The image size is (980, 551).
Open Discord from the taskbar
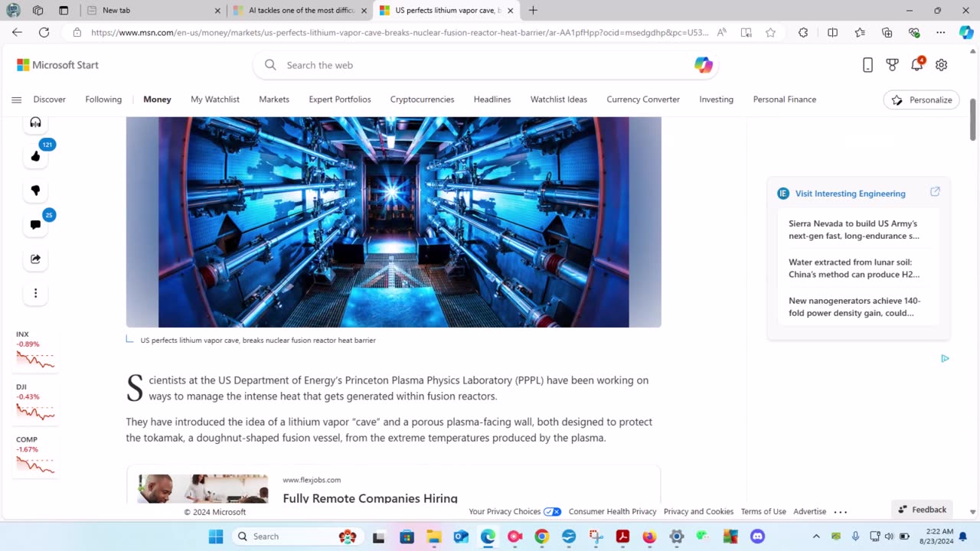click(x=757, y=536)
